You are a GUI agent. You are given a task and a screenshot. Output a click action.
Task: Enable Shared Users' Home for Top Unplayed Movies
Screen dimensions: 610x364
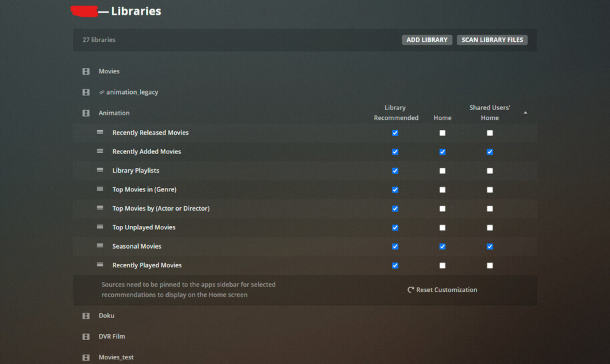click(x=490, y=227)
